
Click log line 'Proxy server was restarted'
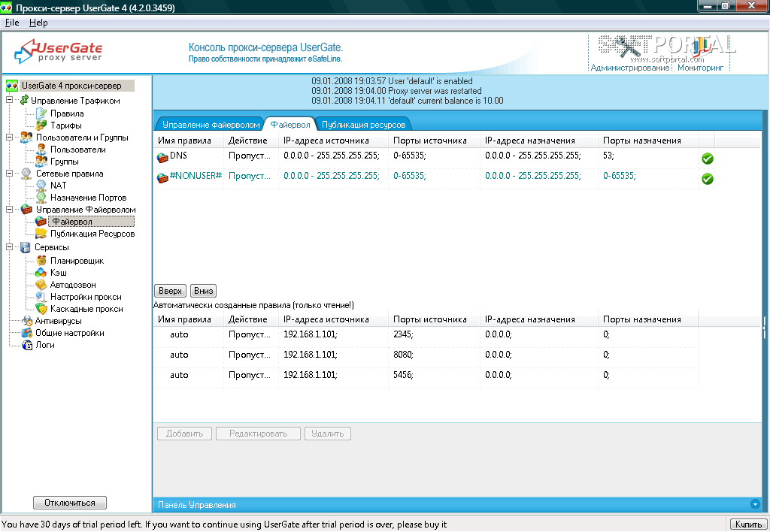tap(396, 91)
